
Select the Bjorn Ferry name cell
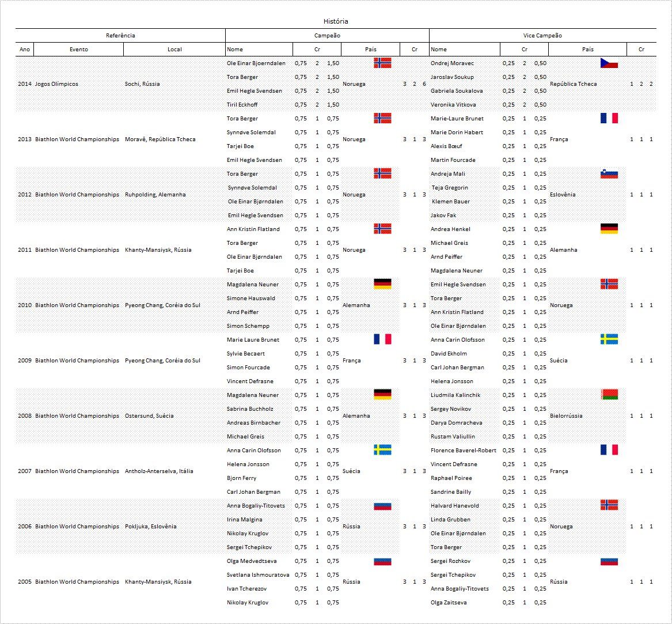click(x=241, y=478)
